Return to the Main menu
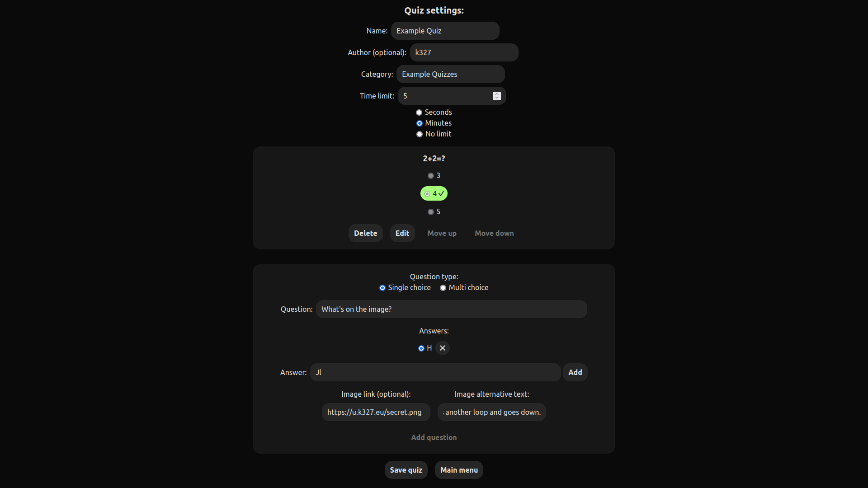Viewport: 868px width, 488px height. pos(458,470)
